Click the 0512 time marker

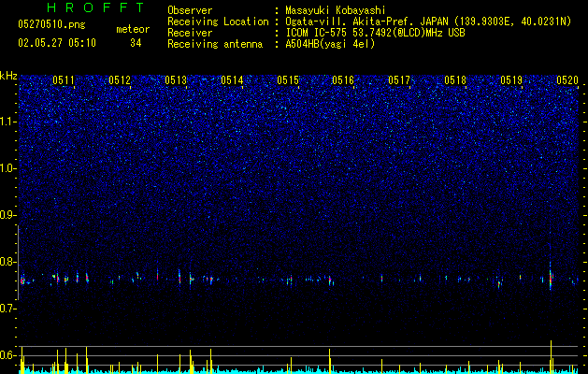coord(120,80)
